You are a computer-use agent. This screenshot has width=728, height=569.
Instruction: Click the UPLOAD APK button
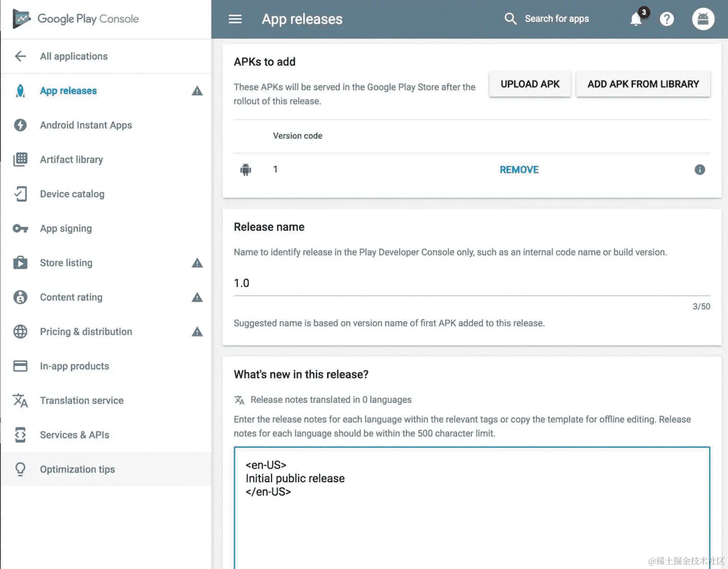[x=530, y=84]
